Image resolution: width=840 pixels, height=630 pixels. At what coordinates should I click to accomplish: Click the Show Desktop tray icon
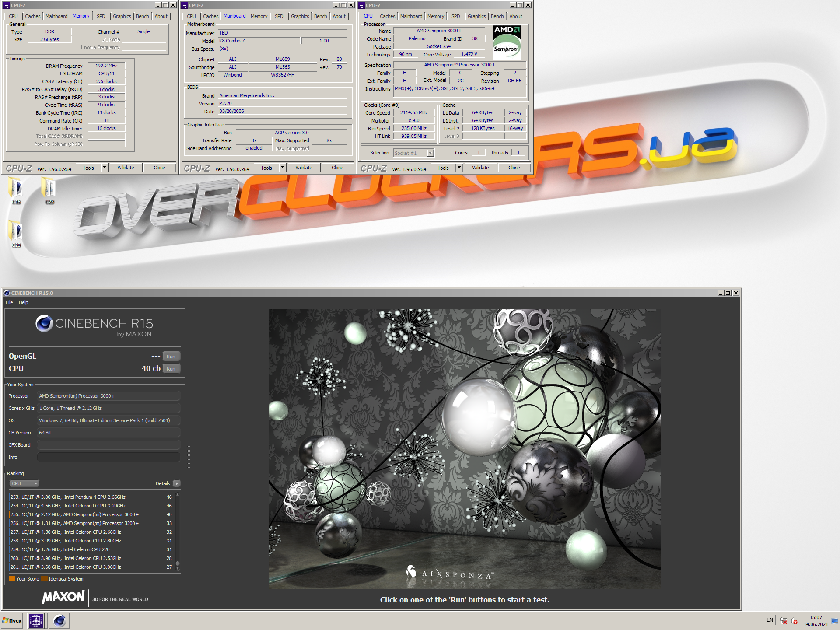834,621
